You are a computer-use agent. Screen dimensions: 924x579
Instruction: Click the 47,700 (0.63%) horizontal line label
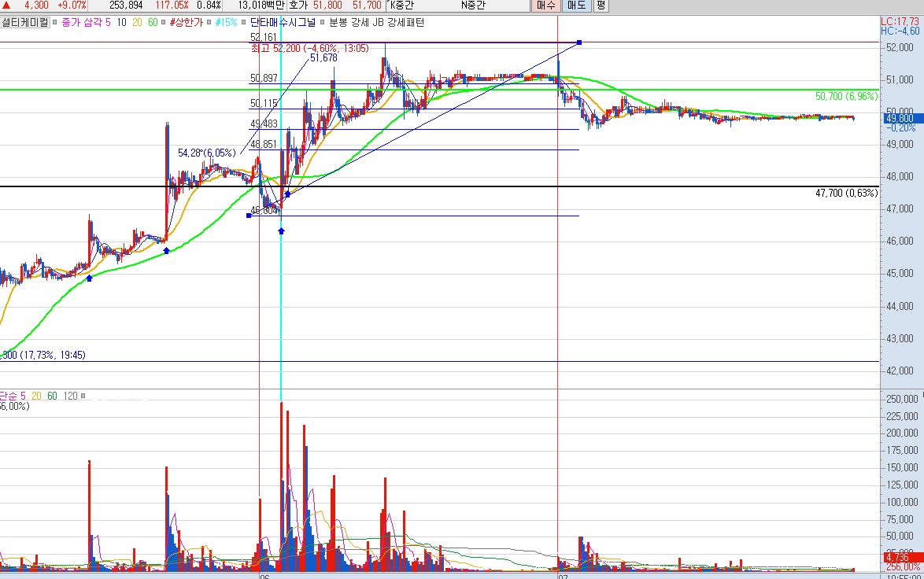pyautogui.click(x=846, y=194)
